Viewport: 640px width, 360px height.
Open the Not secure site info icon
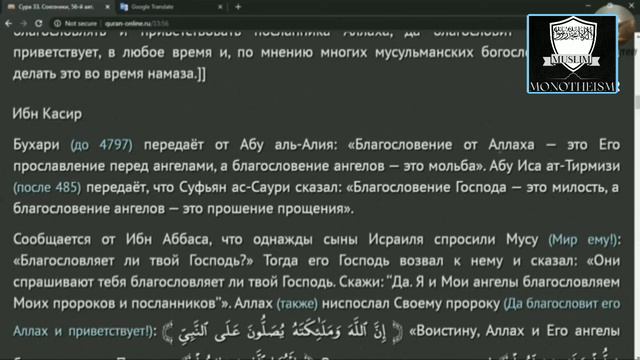pyautogui.click(x=58, y=24)
